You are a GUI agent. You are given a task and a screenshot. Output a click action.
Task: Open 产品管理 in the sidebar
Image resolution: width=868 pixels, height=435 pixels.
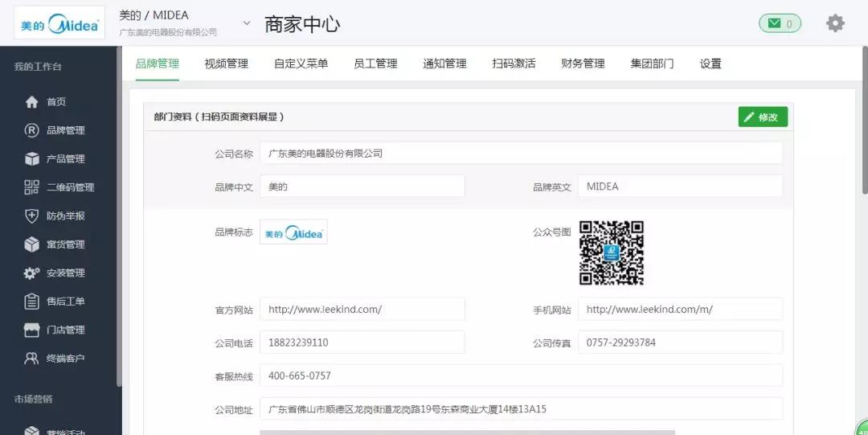tap(65, 159)
